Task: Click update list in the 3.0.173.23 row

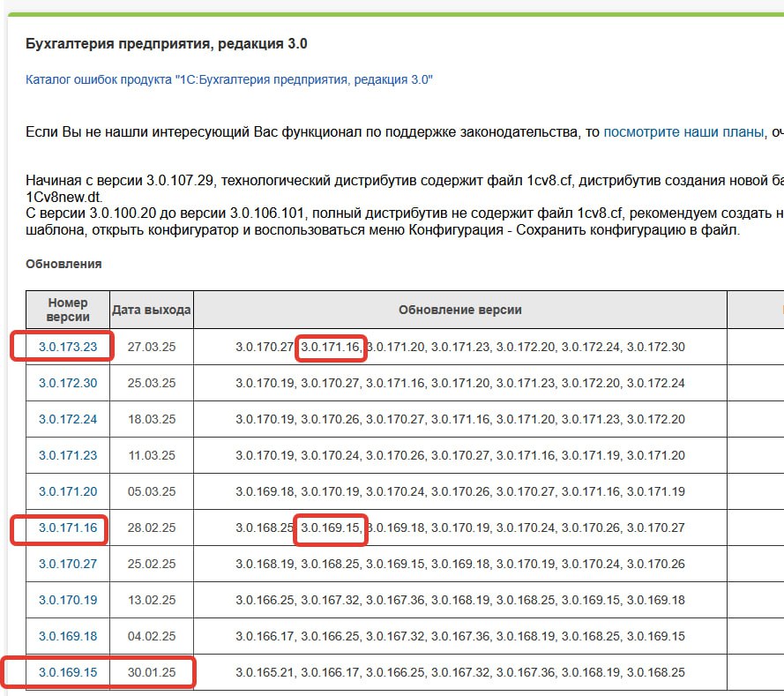Action: point(460,347)
